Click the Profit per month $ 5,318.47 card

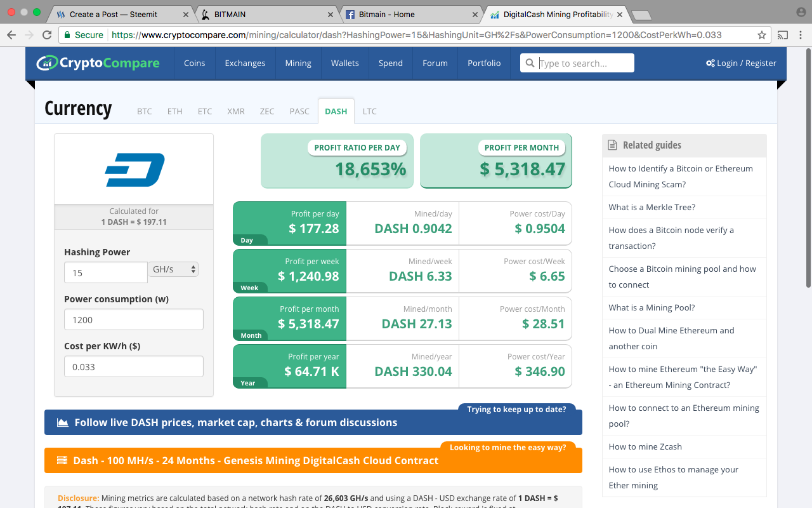pyautogui.click(x=496, y=161)
